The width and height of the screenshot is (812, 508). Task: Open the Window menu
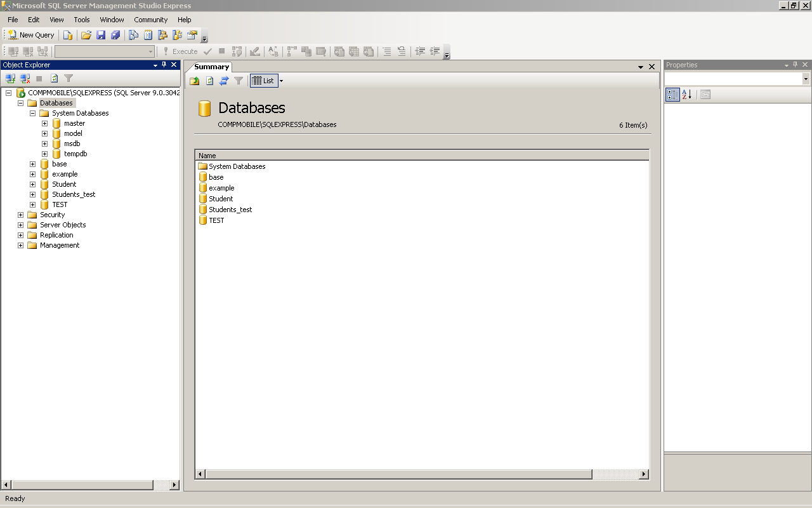(112, 20)
